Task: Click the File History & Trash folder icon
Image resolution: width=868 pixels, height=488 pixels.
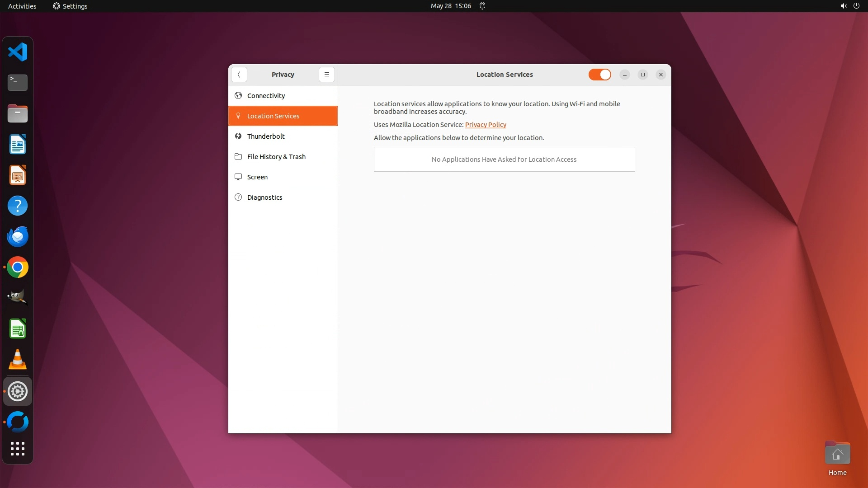Action: coord(238,157)
